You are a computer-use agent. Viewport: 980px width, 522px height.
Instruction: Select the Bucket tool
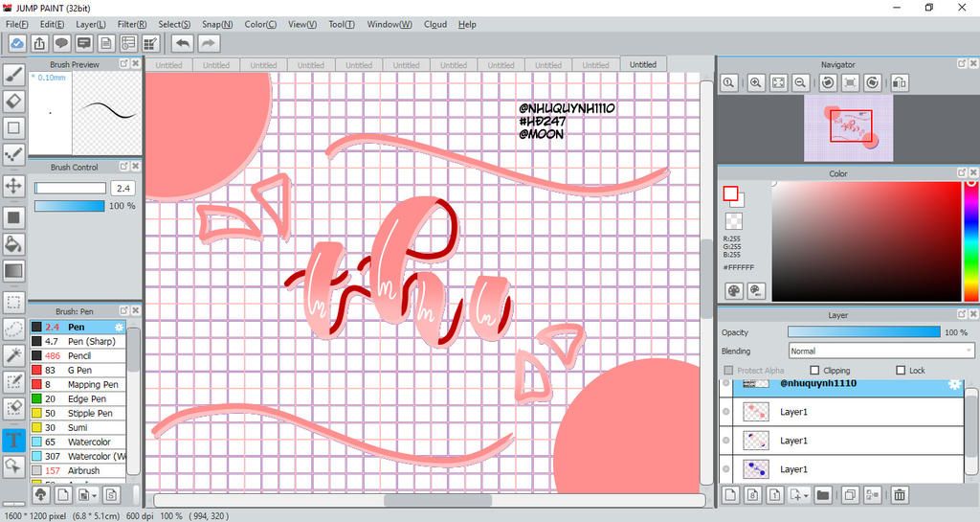pos(13,244)
